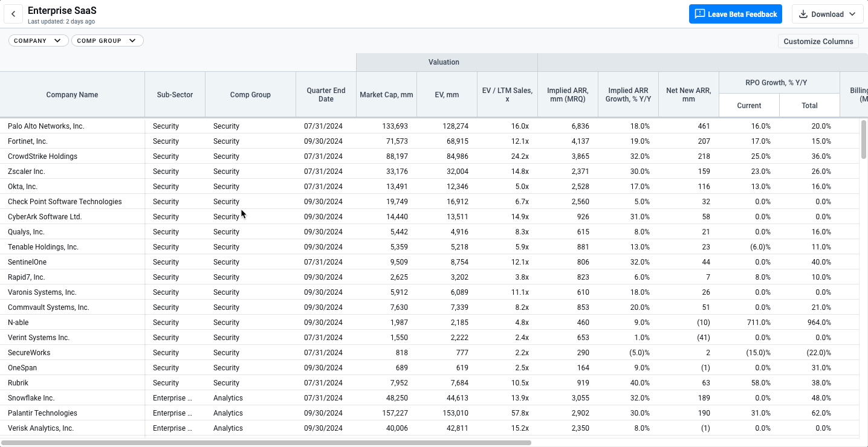Click the Implied ARR Growth header

pyautogui.click(x=628, y=95)
